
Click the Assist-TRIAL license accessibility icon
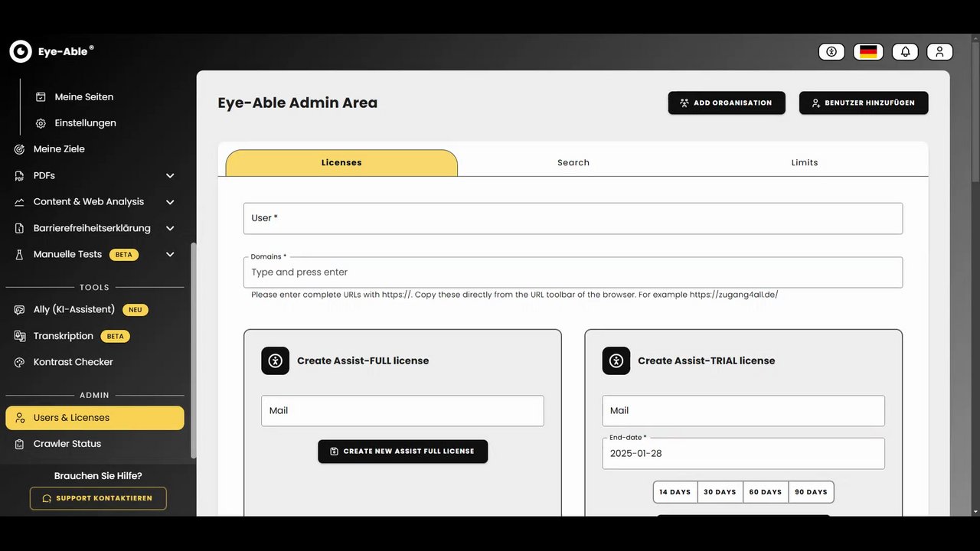coord(616,360)
